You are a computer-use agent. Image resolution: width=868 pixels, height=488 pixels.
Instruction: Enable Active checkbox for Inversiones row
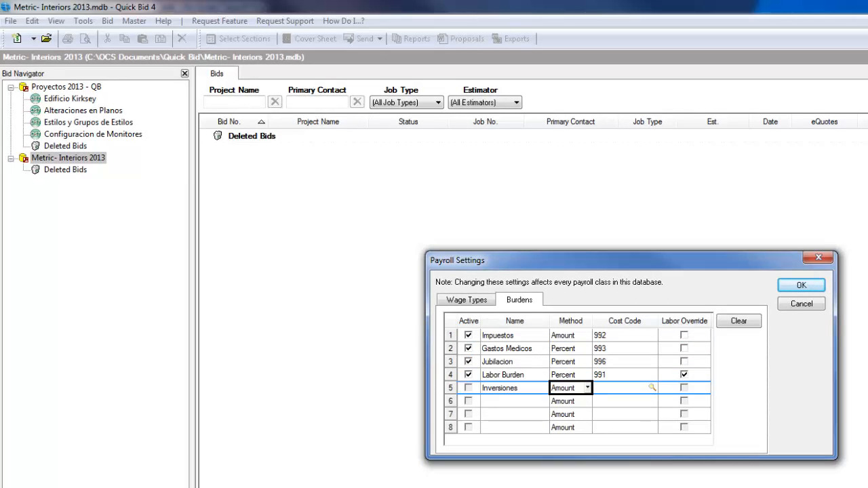(468, 388)
